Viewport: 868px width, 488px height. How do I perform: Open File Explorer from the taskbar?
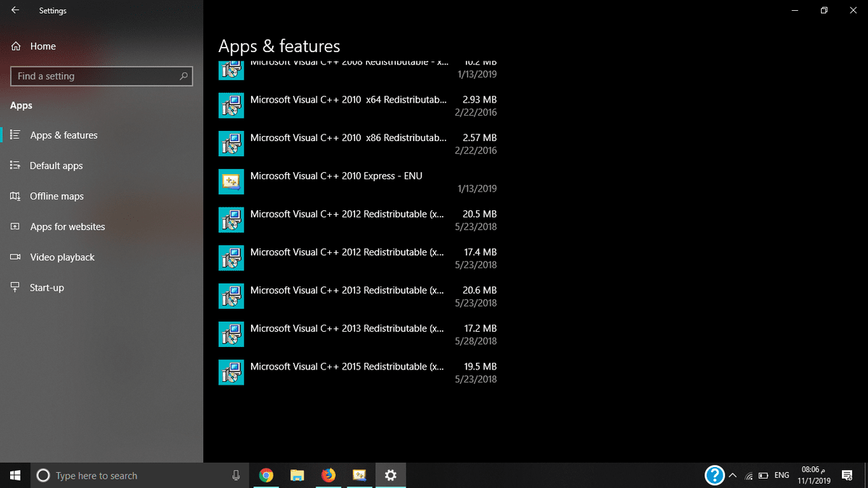coord(297,475)
